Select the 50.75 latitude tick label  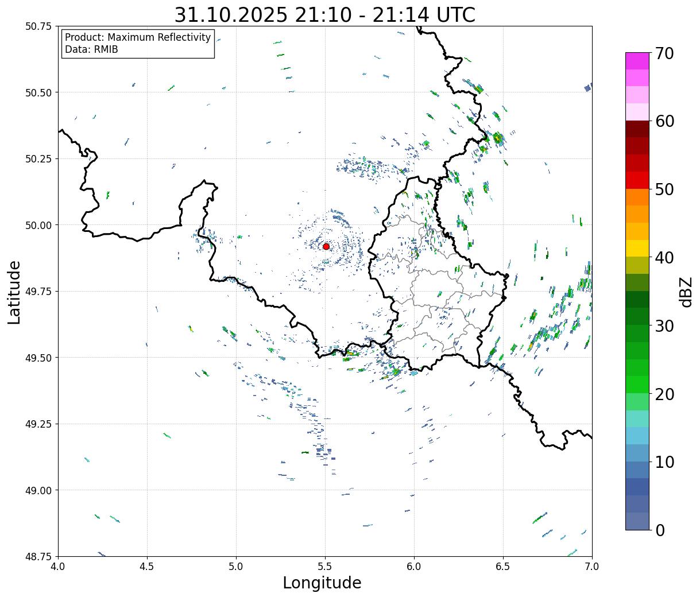point(38,26)
